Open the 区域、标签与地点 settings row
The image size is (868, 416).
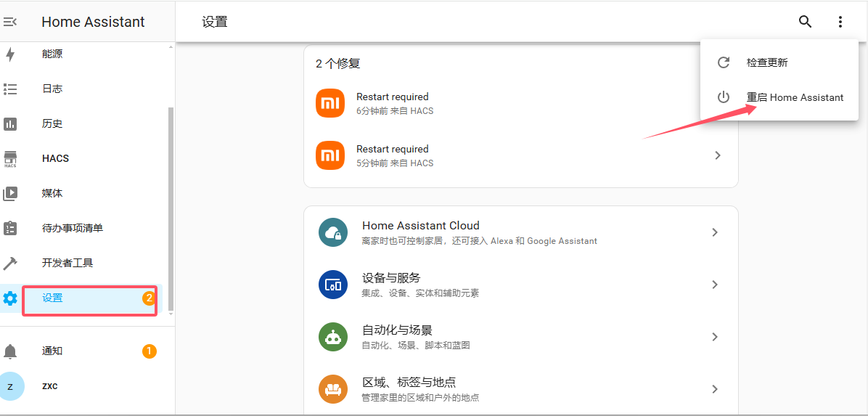[521, 389]
